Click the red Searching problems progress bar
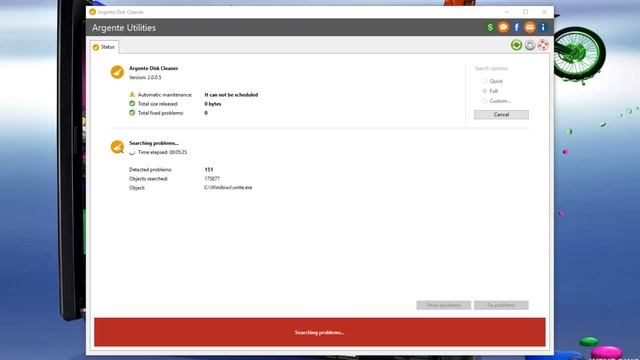This screenshot has width=640, height=360. 320,332
